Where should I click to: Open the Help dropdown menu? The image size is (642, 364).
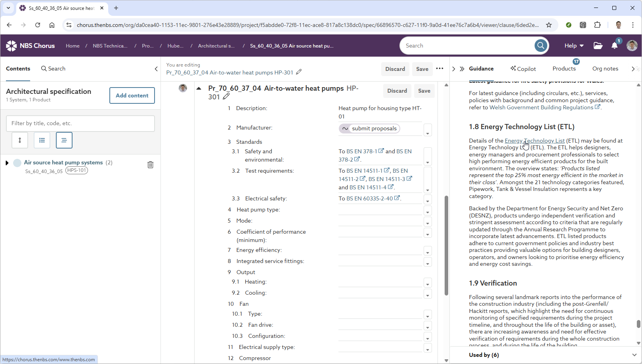tap(574, 46)
